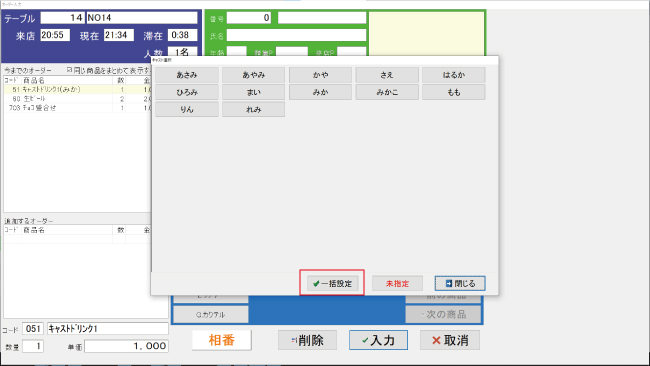Select cast member みかこ
This screenshot has width=650, height=366.
coord(387,92)
